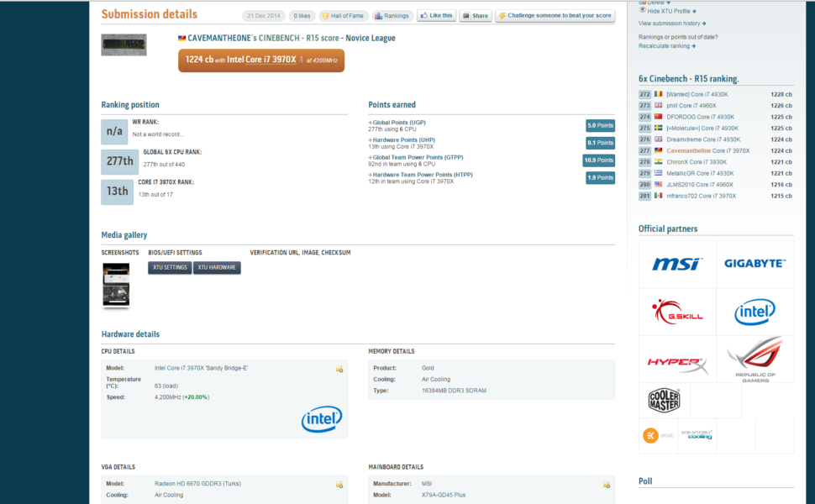The width and height of the screenshot is (815, 504).
Task: Click the Chinese flag icon next to DFORDOG
Action: coord(658,117)
